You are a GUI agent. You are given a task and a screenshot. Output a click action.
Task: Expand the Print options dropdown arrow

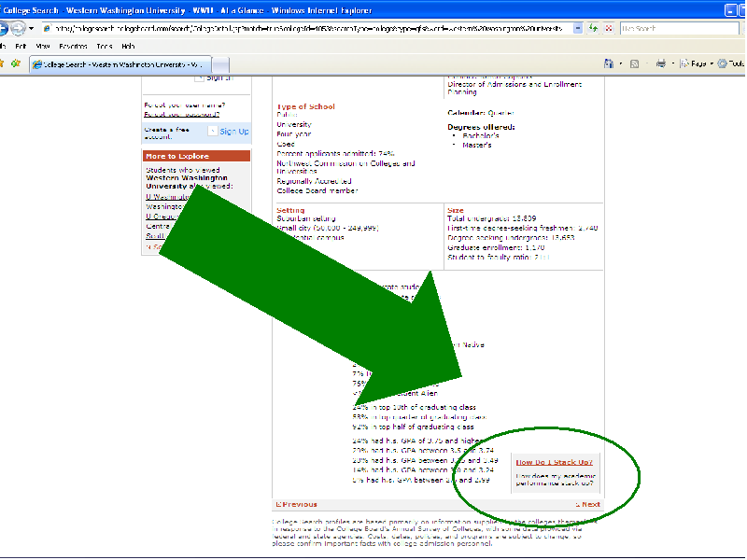click(x=672, y=63)
